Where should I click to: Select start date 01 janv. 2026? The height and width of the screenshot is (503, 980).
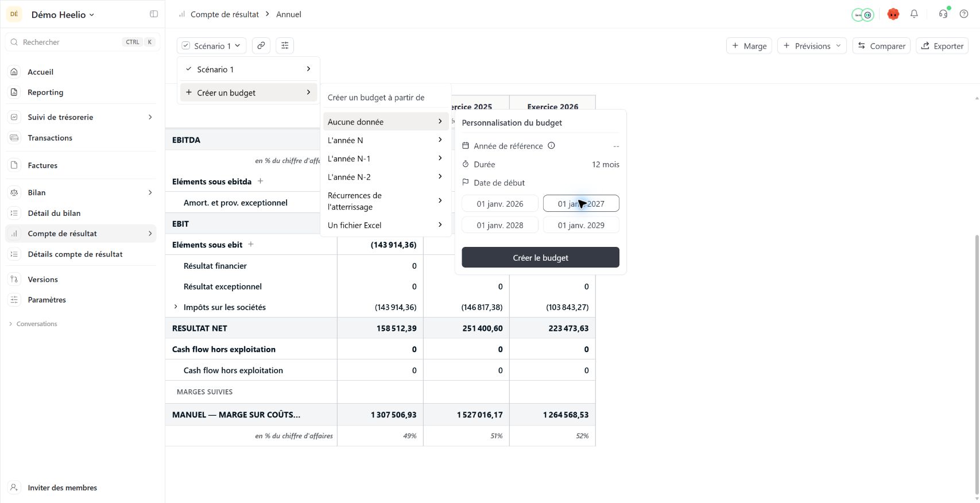point(500,204)
